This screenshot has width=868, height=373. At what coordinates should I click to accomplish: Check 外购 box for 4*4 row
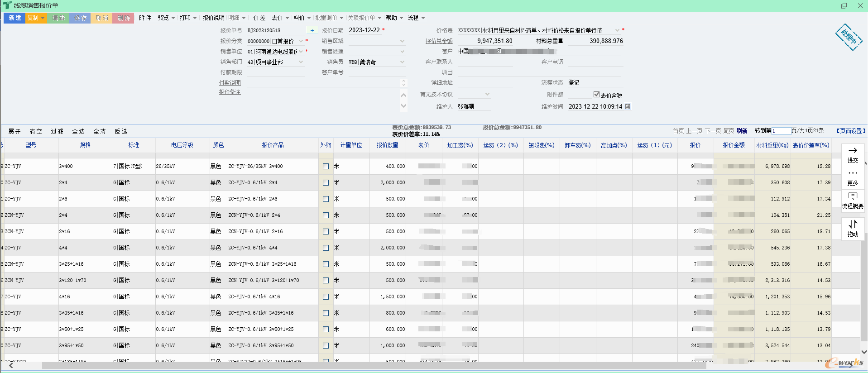(x=326, y=248)
